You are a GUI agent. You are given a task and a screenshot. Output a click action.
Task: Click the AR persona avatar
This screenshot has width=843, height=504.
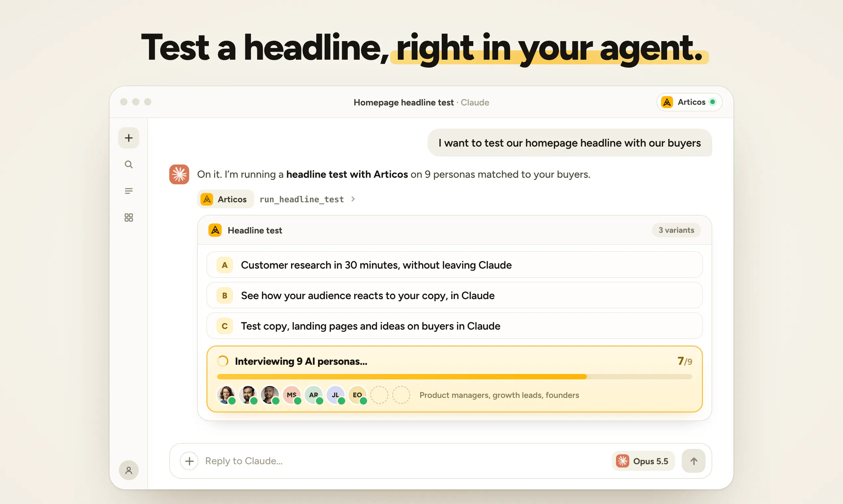point(313,395)
